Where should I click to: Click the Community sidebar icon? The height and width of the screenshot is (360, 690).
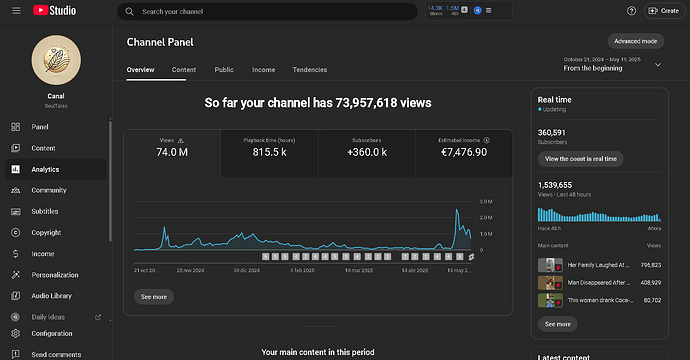click(15, 191)
